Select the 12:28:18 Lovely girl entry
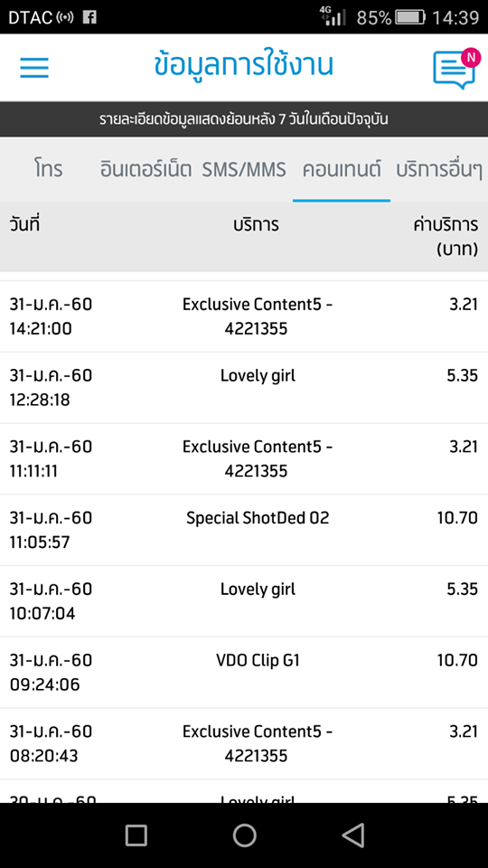The width and height of the screenshot is (488, 868). pyautogui.click(x=244, y=388)
